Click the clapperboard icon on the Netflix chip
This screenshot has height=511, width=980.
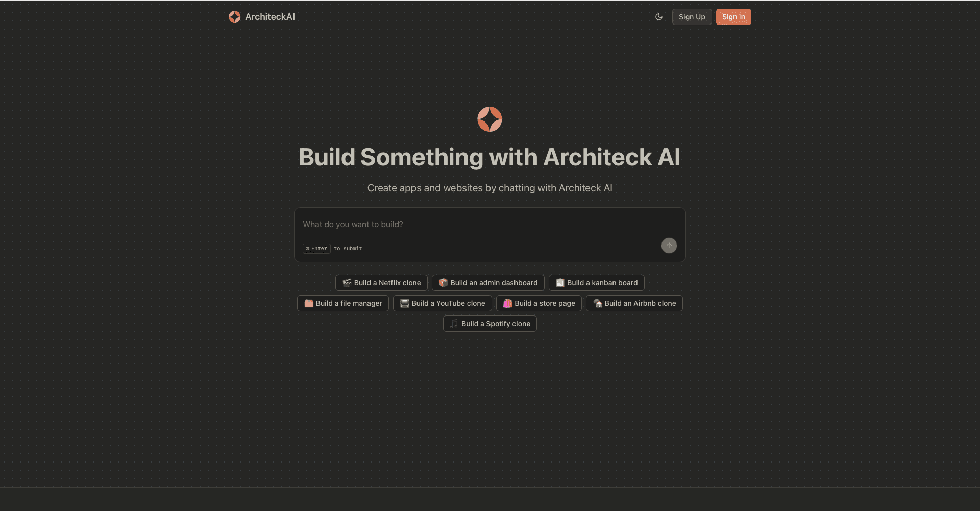point(346,282)
